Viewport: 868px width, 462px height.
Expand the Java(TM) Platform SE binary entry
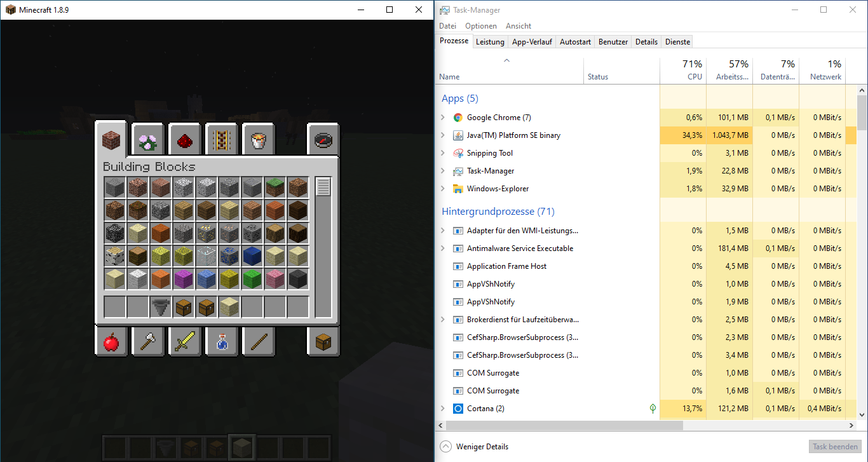point(443,135)
